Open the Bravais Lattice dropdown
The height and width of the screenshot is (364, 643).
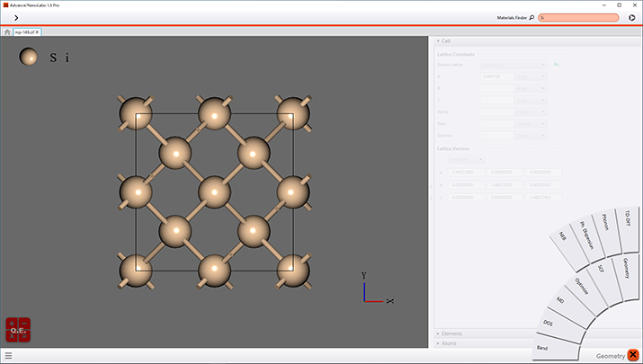(x=513, y=65)
